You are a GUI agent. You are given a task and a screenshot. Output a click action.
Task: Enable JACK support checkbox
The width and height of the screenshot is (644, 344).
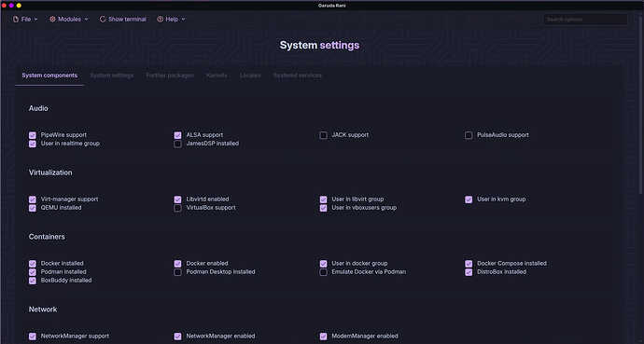point(323,135)
